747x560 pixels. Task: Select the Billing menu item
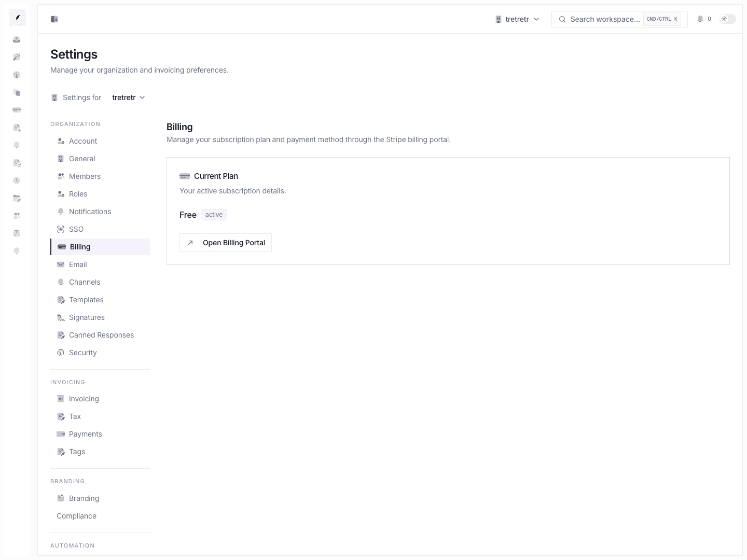point(100,247)
